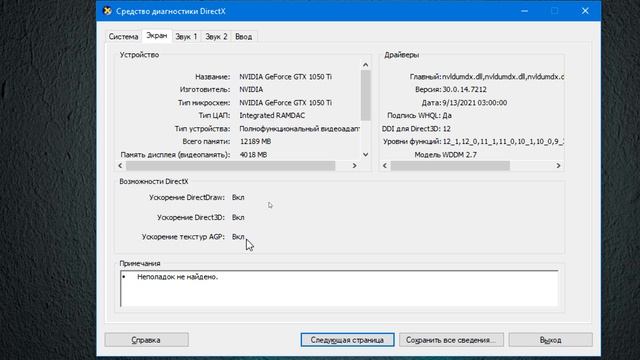The height and width of the screenshot is (360, 640).
Task: Click the 'Подпись WHQL: Да' line
Action: (x=419, y=116)
